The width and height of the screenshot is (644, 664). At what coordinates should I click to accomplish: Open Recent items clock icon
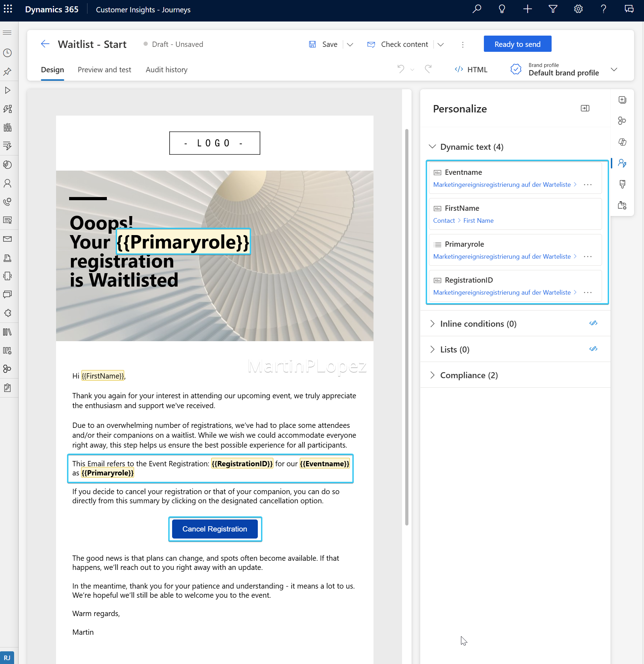click(7, 53)
